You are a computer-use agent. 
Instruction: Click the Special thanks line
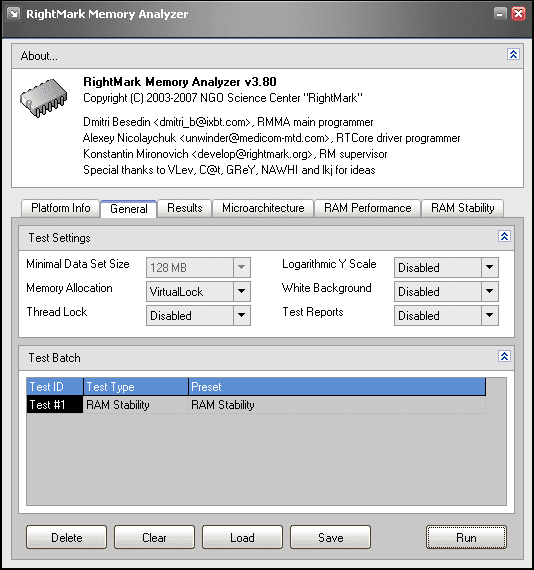(x=229, y=170)
